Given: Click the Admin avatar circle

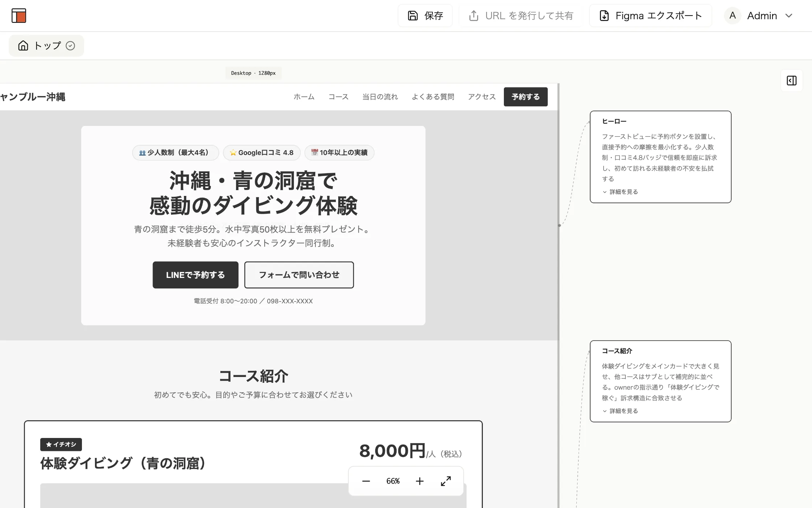Looking at the screenshot, I should click(733, 16).
